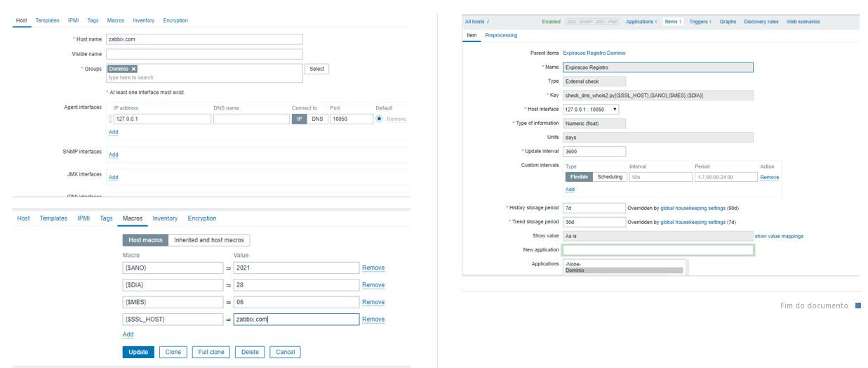Open Macros tab in top host form
Image resolution: width=868 pixels, height=368 pixels.
[116, 20]
